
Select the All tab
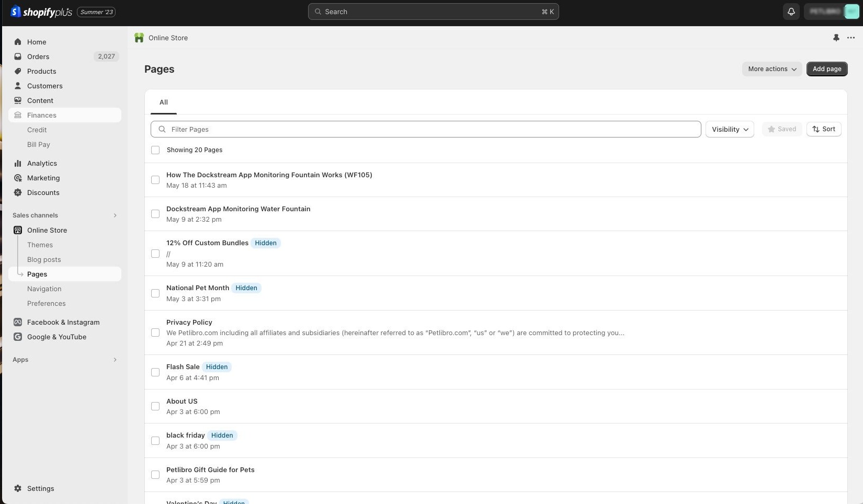(x=164, y=102)
